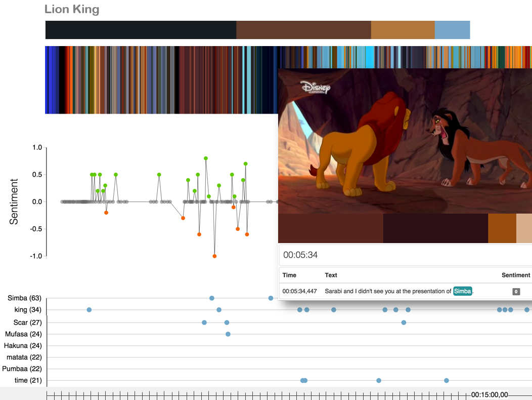Click the sentiment score badge showing 0

click(516, 292)
